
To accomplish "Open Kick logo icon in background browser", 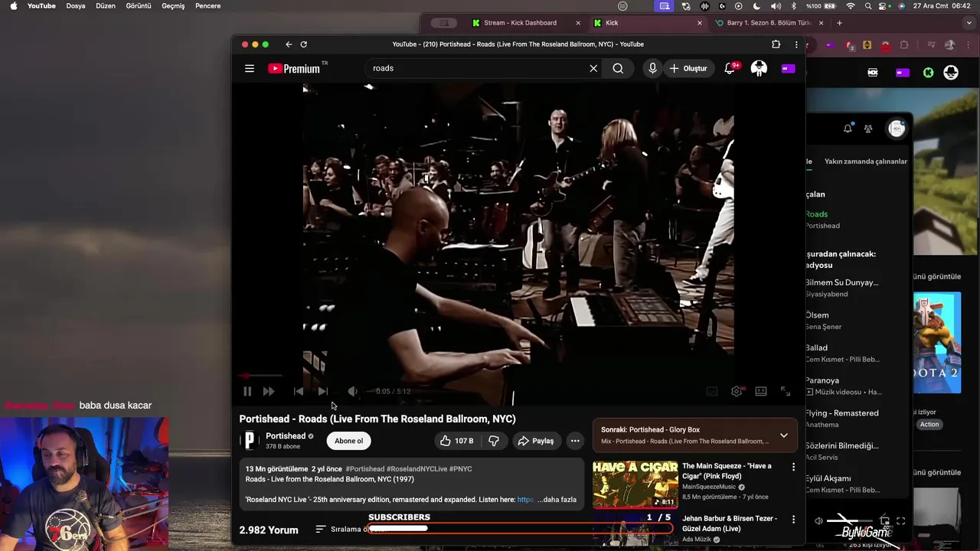I will tap(928, 73).
